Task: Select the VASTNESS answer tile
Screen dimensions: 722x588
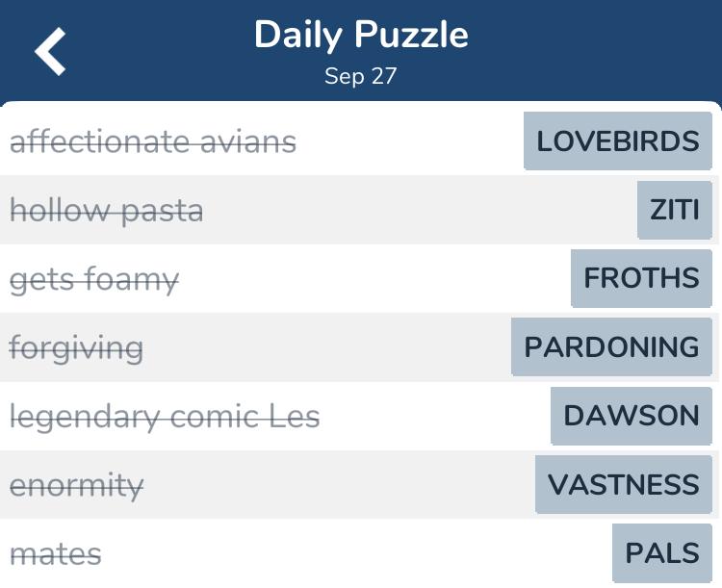Action: 623,484
